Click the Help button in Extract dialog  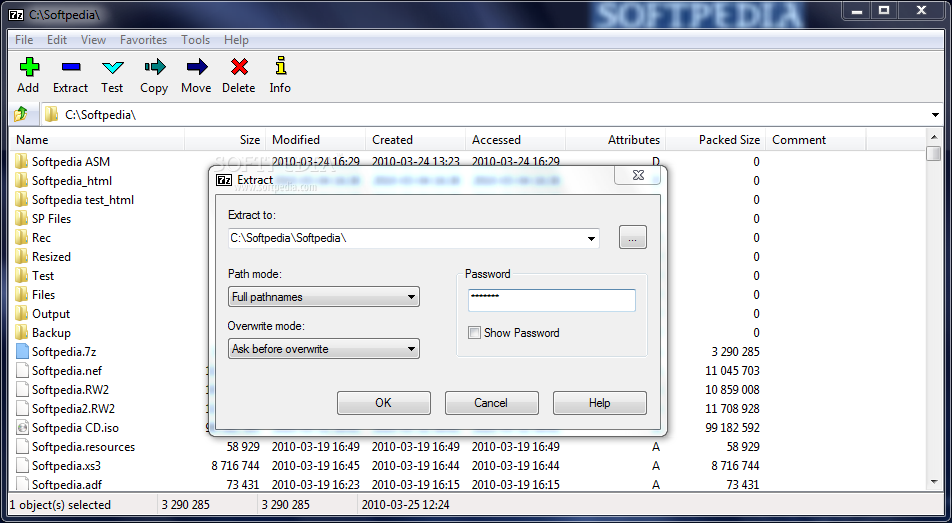pyautogui.click(x=599, y=403)
